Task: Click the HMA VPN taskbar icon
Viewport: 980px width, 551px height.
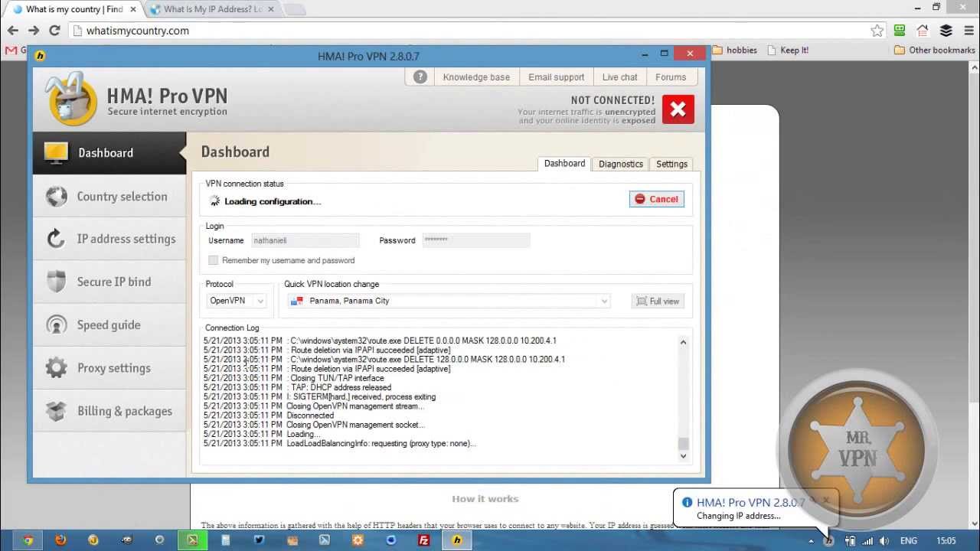Action: pos(457,540)
